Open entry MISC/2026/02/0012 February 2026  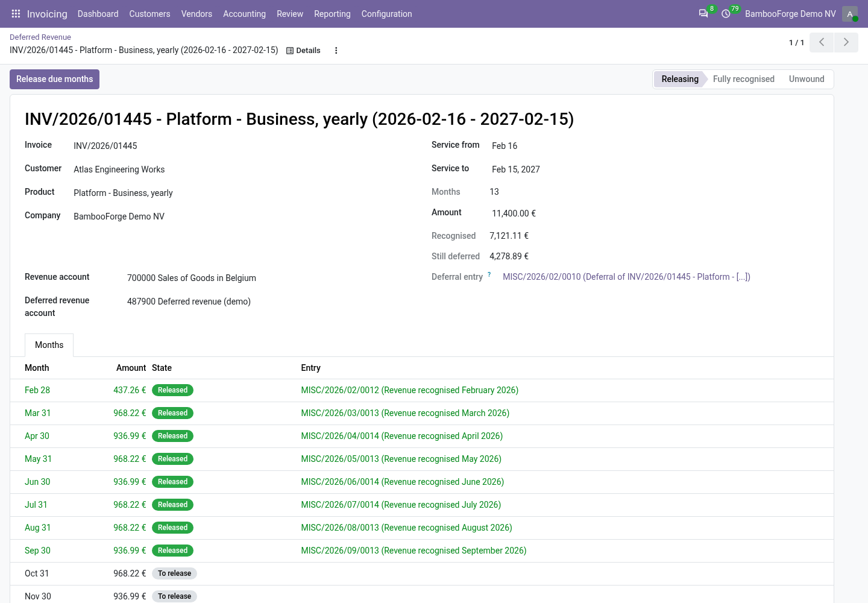[x=410, y=390]
